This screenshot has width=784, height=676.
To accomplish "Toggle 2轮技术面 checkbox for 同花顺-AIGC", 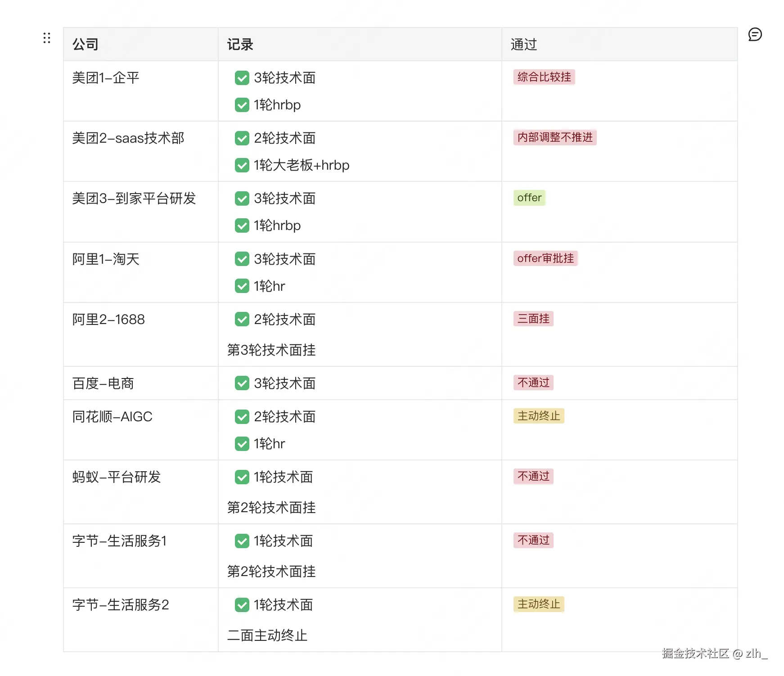I will tap(242, 416).
